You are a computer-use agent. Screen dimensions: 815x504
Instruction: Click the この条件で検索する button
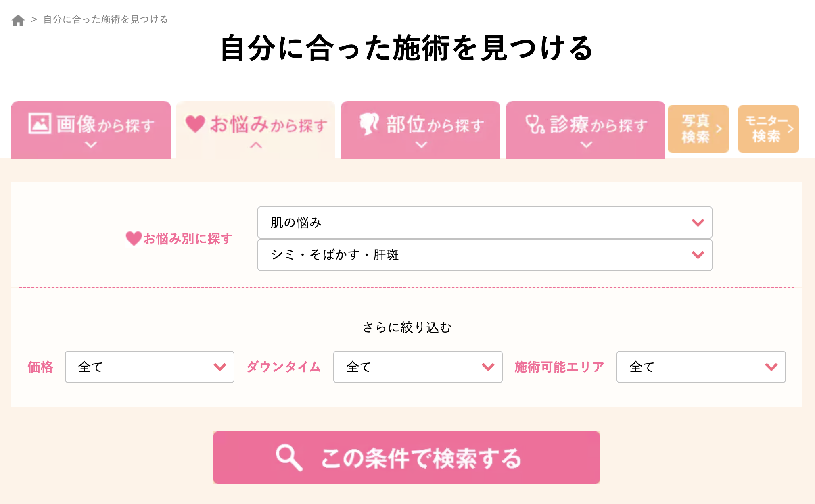[407, 458]
